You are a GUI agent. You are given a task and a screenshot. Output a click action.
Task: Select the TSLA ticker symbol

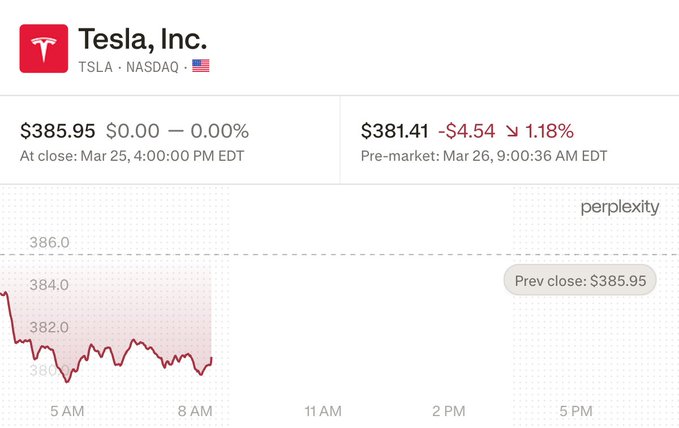[95, 67]
